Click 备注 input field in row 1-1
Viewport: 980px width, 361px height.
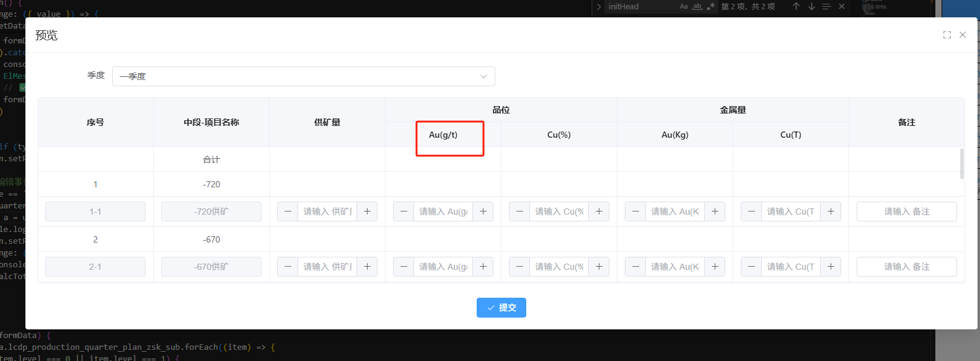[x=906, y=212]
